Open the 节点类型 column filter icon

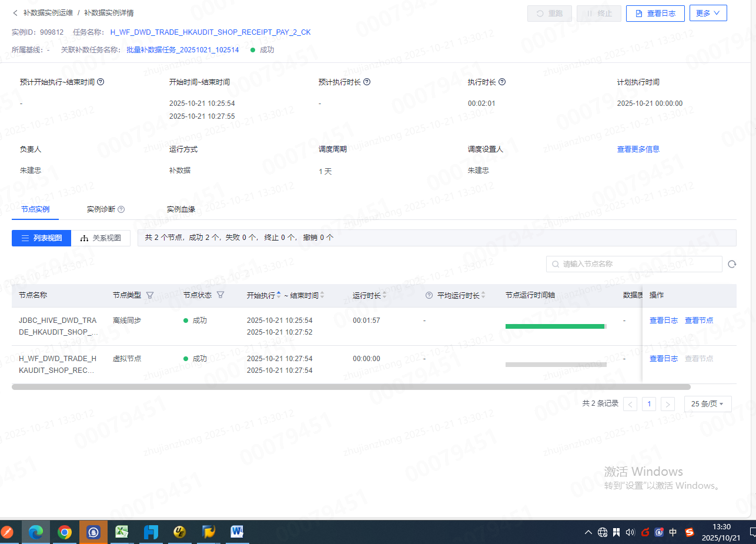pos(150,295)
